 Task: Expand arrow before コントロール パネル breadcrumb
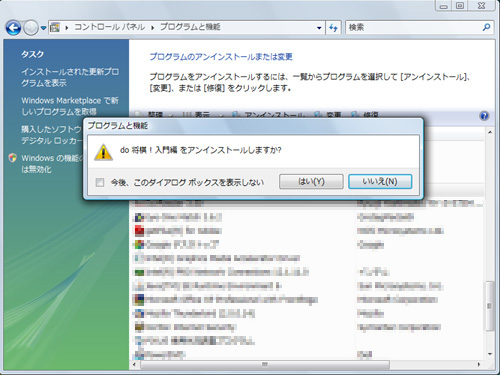pyautogui.click(x=67, y=28)
